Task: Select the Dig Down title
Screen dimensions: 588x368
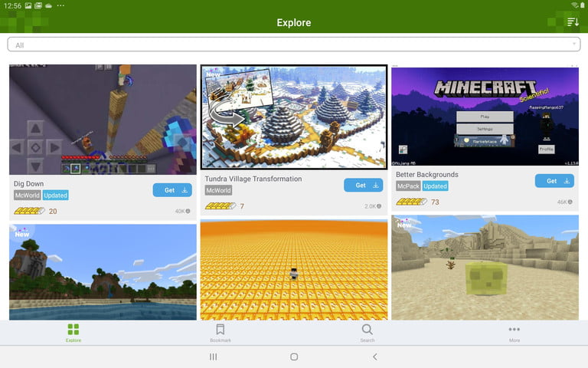Action: 29,184
